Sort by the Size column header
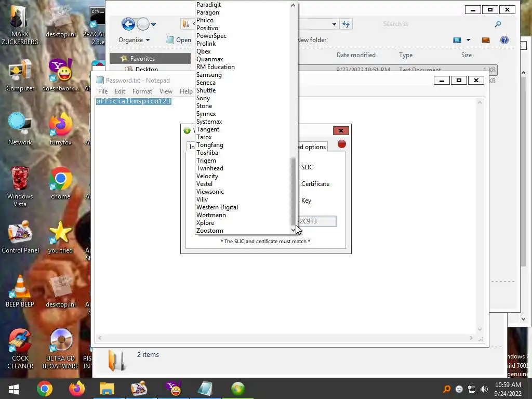 point(466,55)
